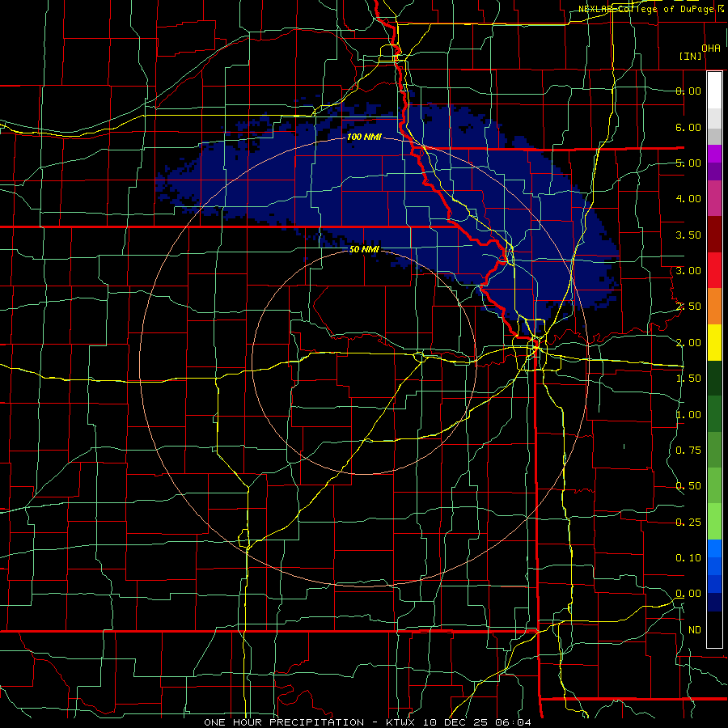The image size is (728, 728).
Task: Click the light blue 0.10 legend swatch
Action: pos(714,548)
